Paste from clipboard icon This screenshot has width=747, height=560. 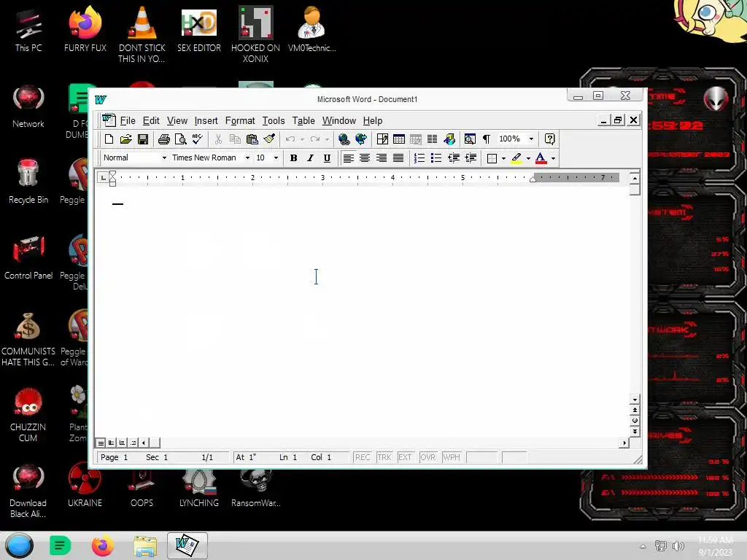[x=252, y=139]
